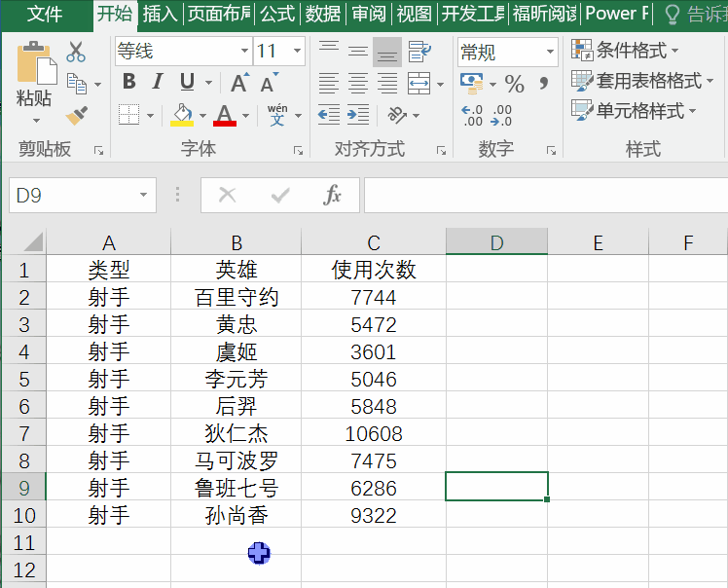This screenshot has width=728, height=588.
Task: Toggle Italic formatting
Action: pyautogui.click(x=157, y=83)
